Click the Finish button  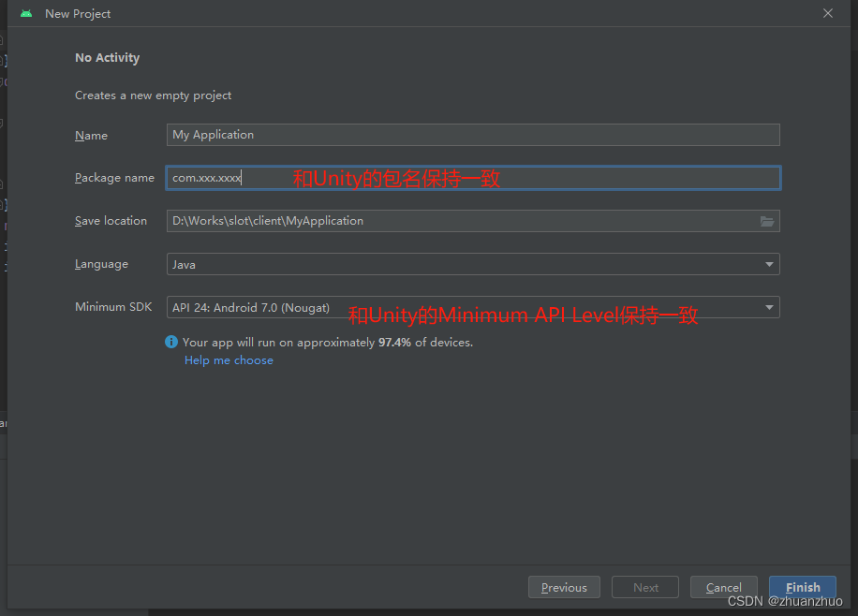(802, 587)
